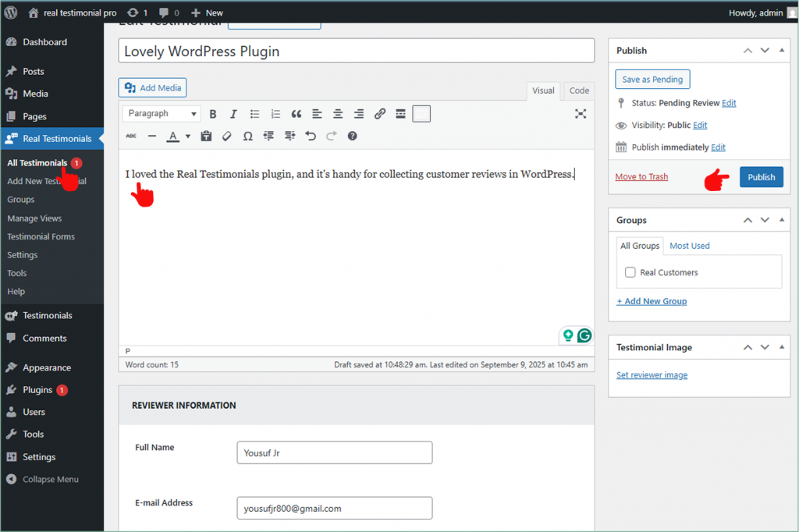Screen dimensions: 799x532
Task: Click the Add Media button
Action: point(152,87)
